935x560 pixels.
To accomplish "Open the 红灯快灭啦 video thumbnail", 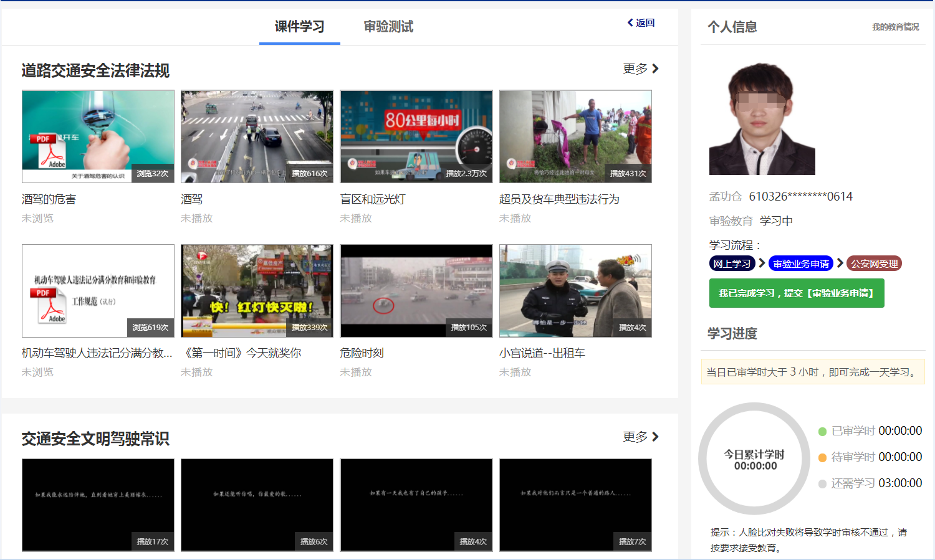I will [257, 291].
